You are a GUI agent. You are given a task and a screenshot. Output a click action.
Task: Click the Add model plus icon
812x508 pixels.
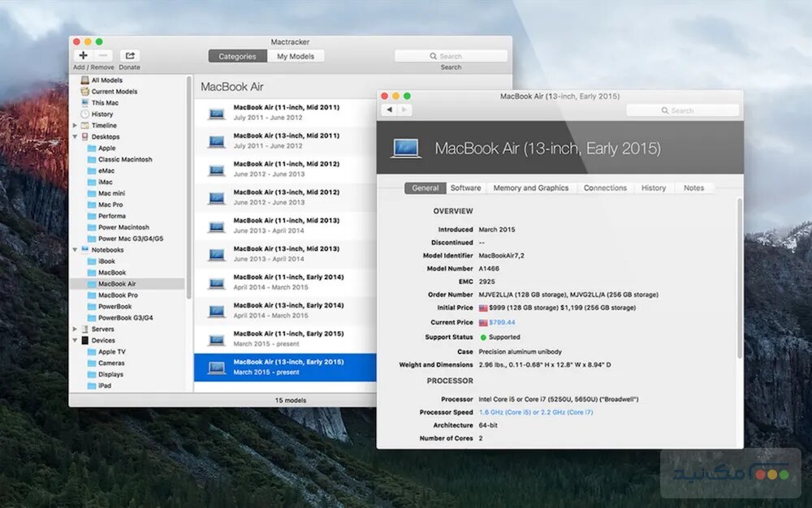tap(84, 55)
